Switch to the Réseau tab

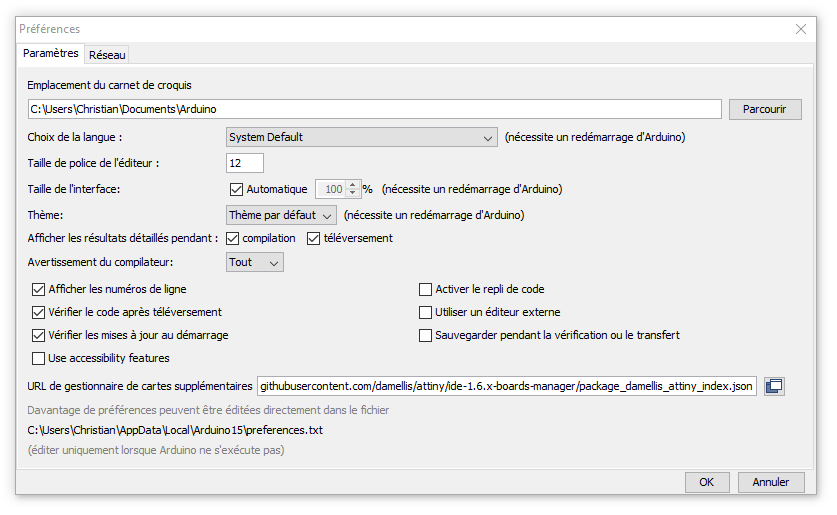click(107, 55)
